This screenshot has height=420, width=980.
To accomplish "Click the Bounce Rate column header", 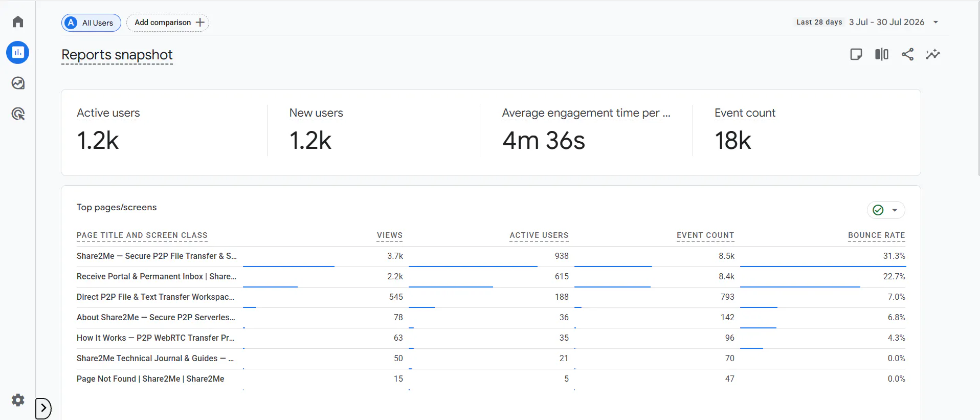I will (x=877, y=235).
